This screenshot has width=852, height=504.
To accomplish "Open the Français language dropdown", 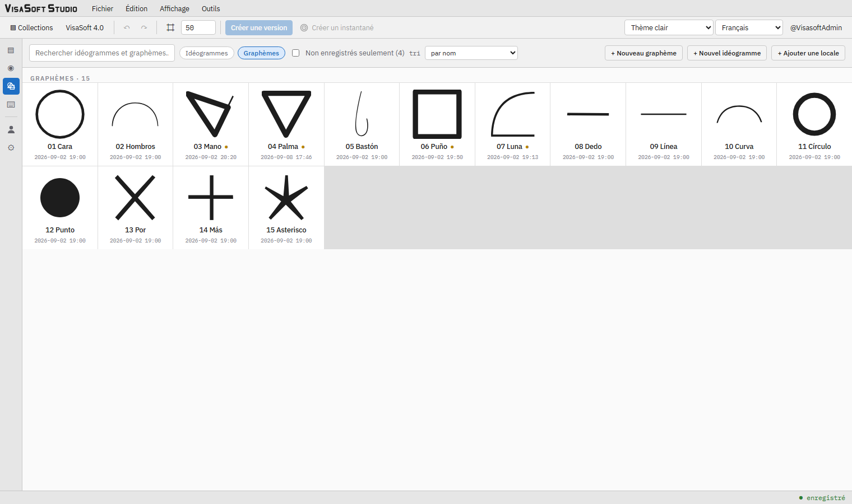I will [x=749, y=27].
